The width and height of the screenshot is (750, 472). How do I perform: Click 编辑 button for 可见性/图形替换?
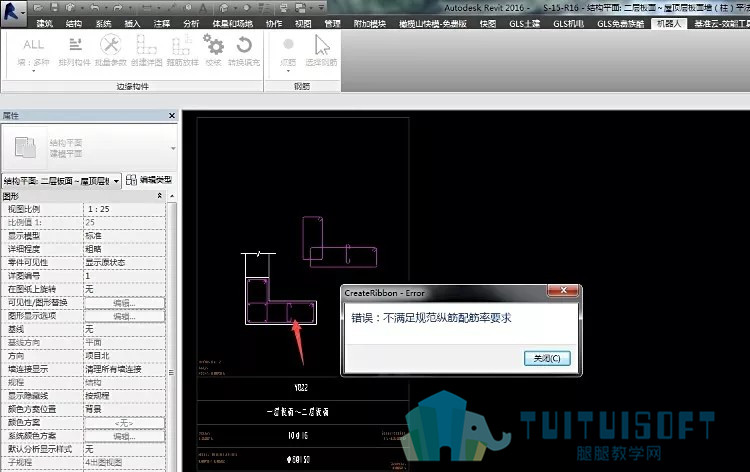pyautogui.click(x=124, y=303)
